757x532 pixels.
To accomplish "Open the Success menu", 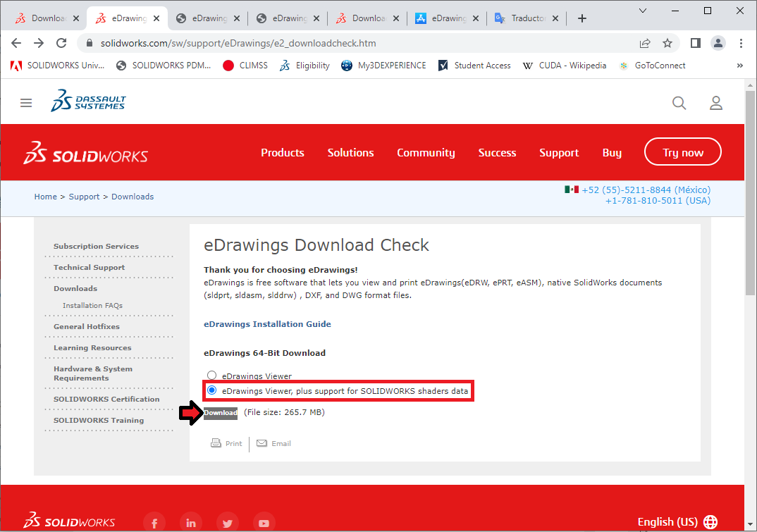I will click(497, 152).
